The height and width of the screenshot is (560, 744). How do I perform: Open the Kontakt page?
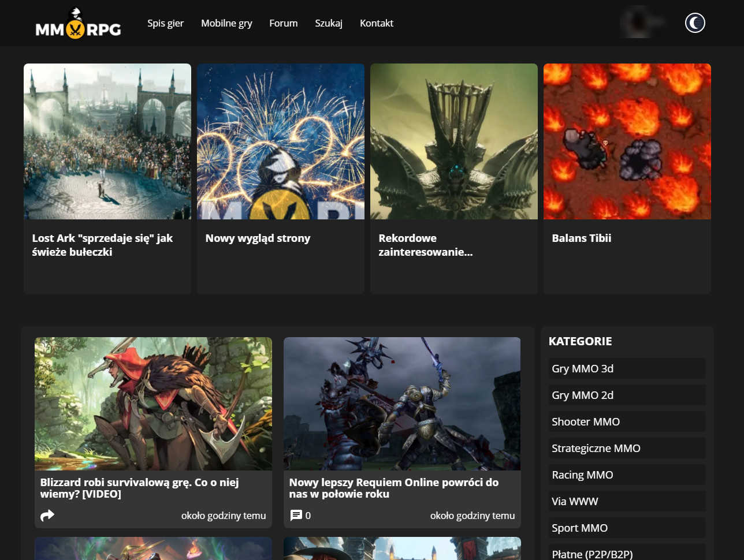pos(377,23)
